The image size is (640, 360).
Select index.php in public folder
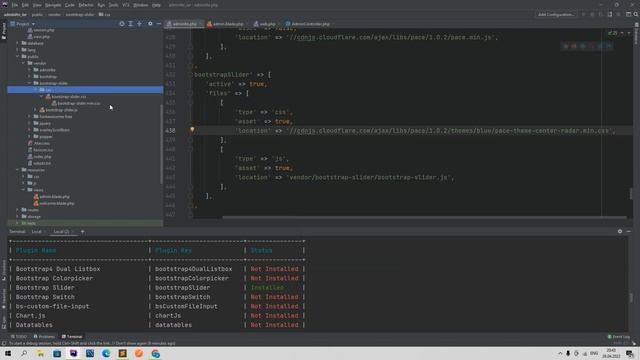tap(42, 156)
